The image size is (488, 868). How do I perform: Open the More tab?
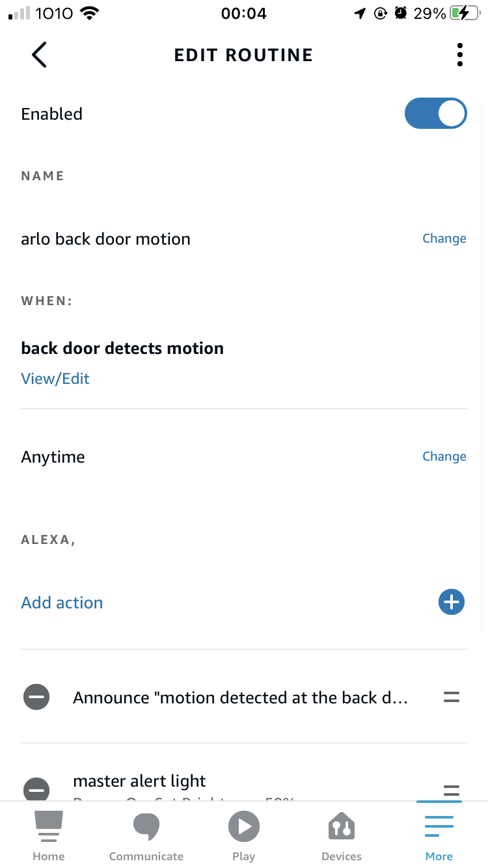439,836
